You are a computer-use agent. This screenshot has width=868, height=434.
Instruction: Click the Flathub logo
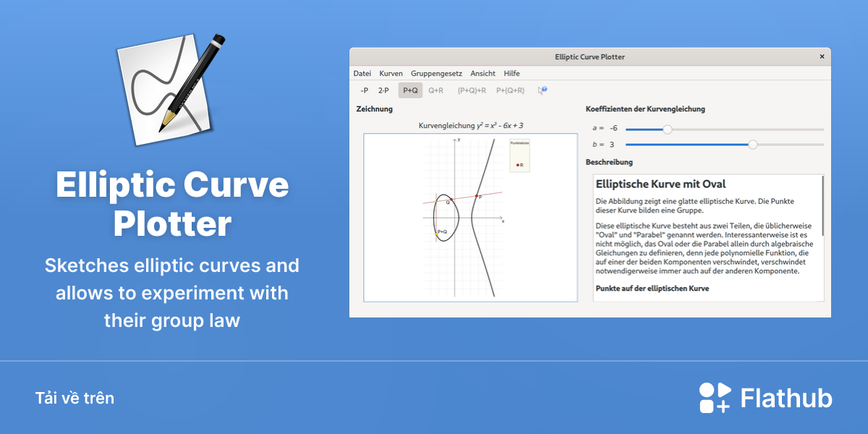click(x=765, y=398)
